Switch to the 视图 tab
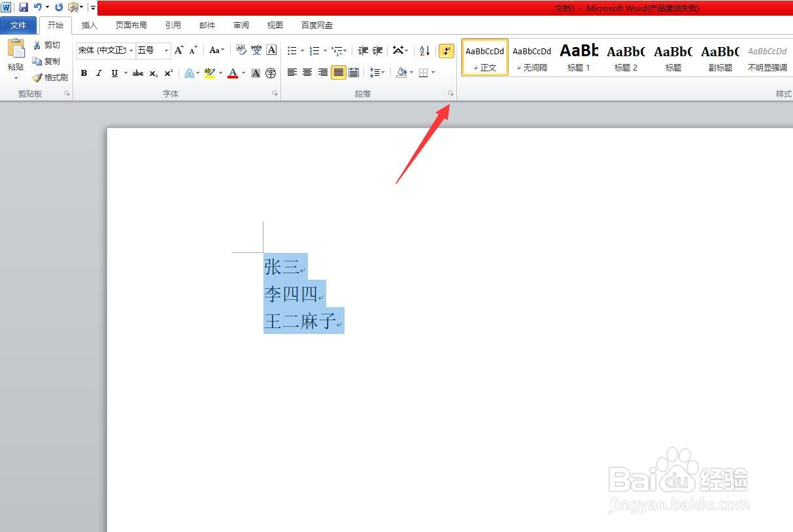This screenshot has height=532, width=793. 275,25
